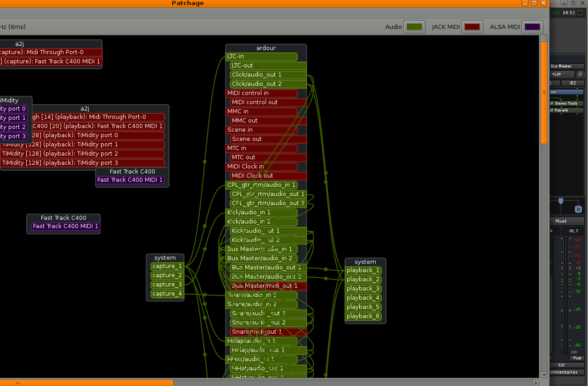Open the Commentaires button in Ardour
588x386 pixels.
click(x=567, y=372)
